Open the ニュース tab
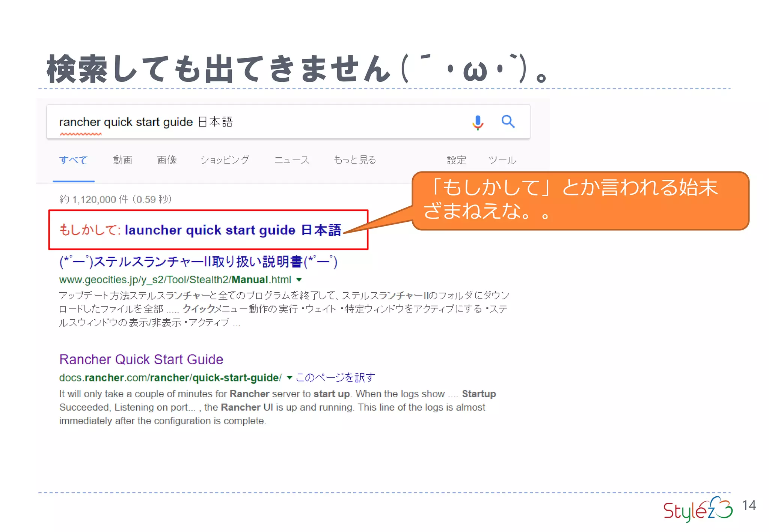This screenshot has width=769, height=532. [x=292, y=160]
